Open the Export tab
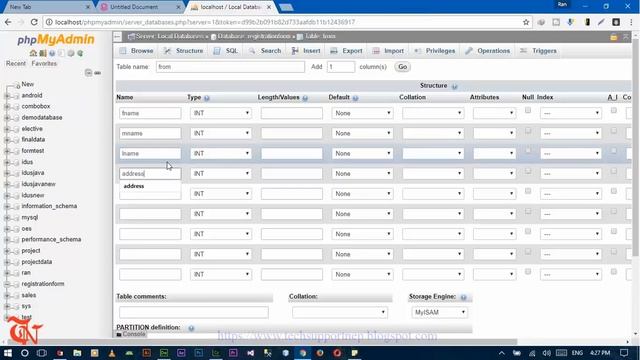Image resolution: width=640 pixels, height=360 pixels. [346, 51]
